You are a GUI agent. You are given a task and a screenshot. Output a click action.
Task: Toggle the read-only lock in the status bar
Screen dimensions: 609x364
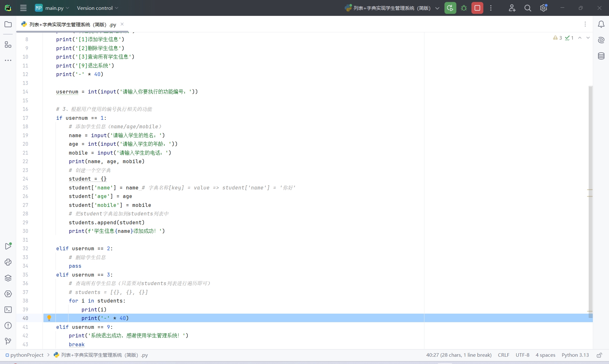click(x=599, y=355)
